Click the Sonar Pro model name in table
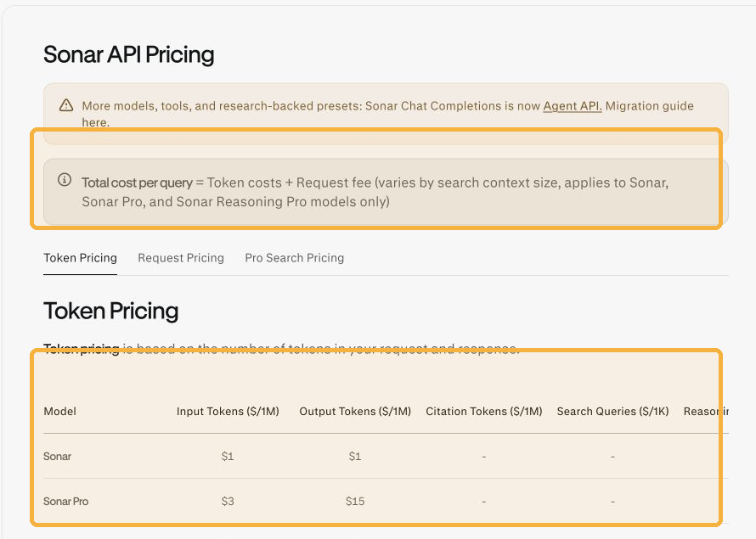Viewport: 756px width, 539px height. [x=66, y=502]
